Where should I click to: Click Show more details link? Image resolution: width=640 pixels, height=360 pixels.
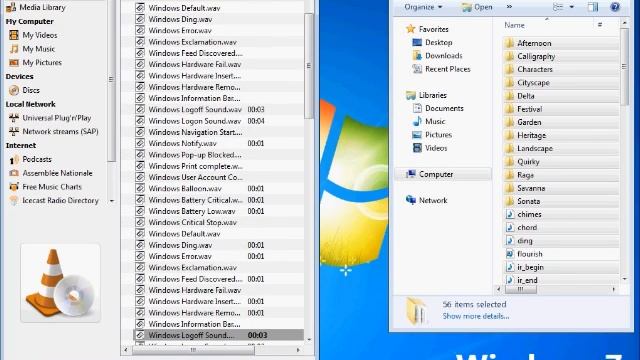click(476, 316)
